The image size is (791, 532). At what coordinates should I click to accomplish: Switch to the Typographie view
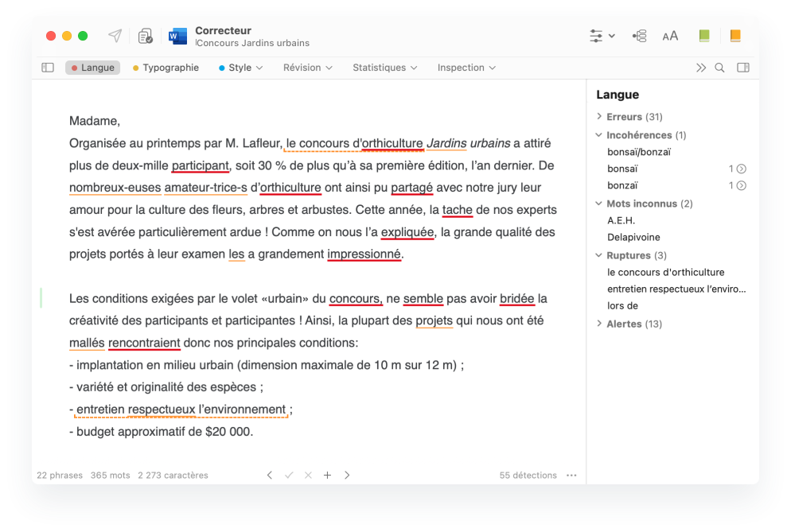tap(166, 68)
